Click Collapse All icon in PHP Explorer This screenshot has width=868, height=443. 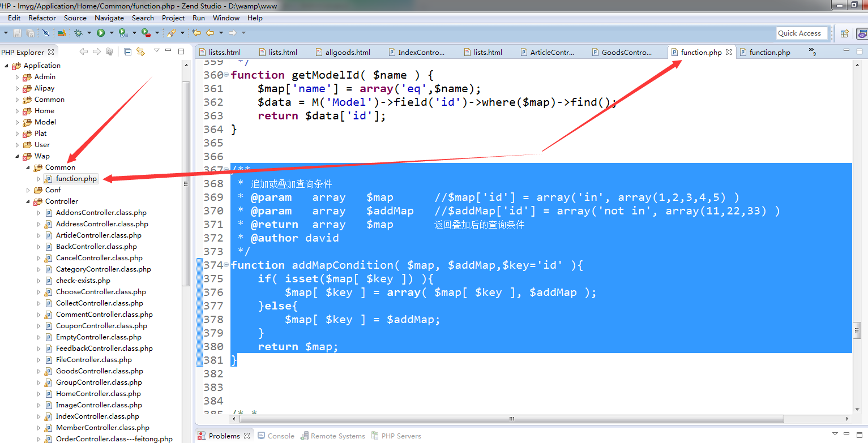click(127, 51)
